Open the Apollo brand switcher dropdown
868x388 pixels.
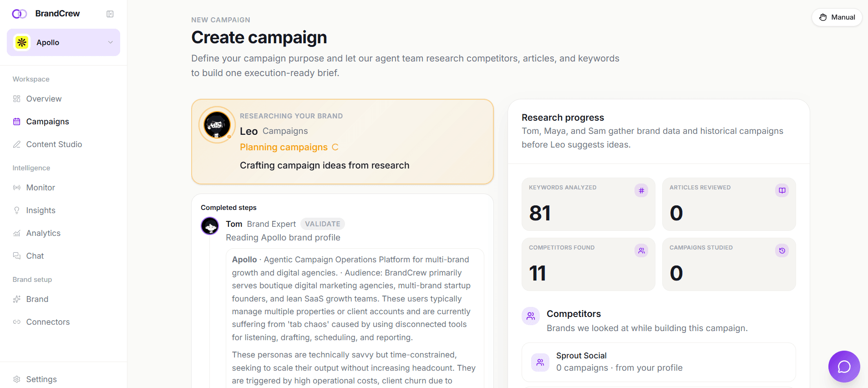(63, 42)
